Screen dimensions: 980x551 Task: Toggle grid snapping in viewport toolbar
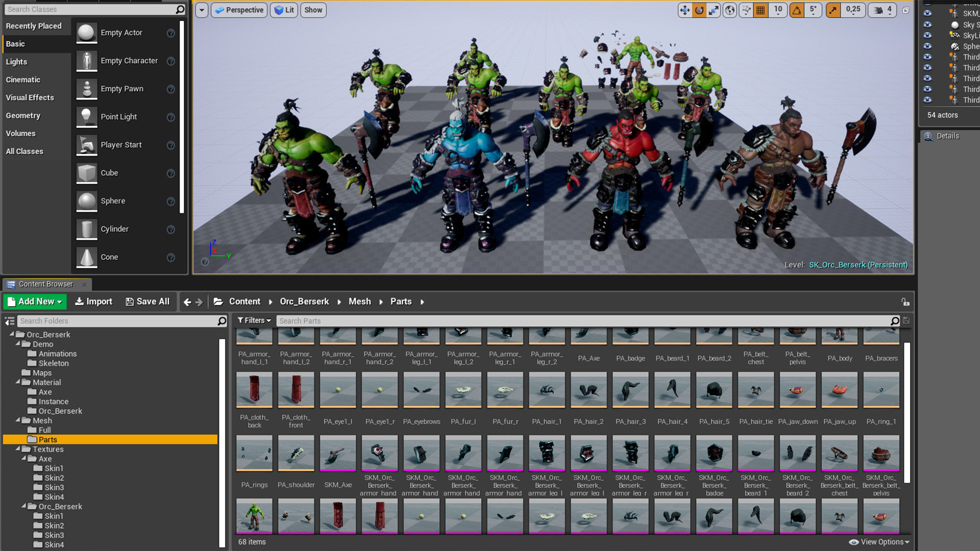[761, 10]
